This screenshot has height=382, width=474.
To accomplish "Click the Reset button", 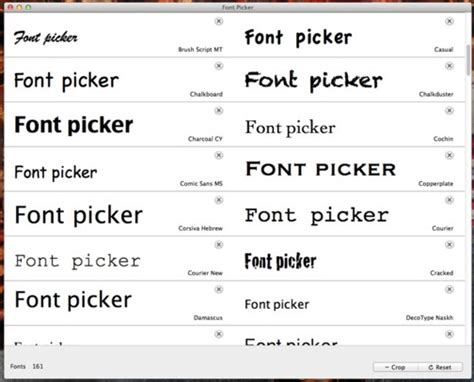I will (440, 367).
